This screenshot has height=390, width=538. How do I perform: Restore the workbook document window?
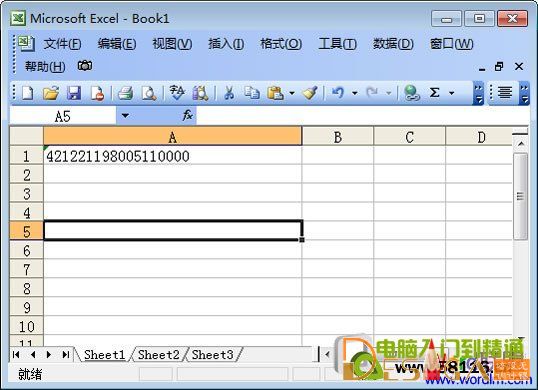click(499, 67)
